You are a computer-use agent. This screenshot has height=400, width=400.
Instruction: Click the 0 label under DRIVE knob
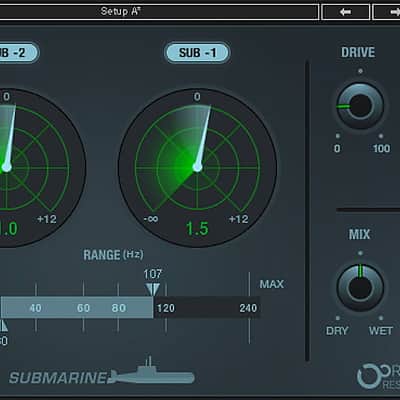337,148
